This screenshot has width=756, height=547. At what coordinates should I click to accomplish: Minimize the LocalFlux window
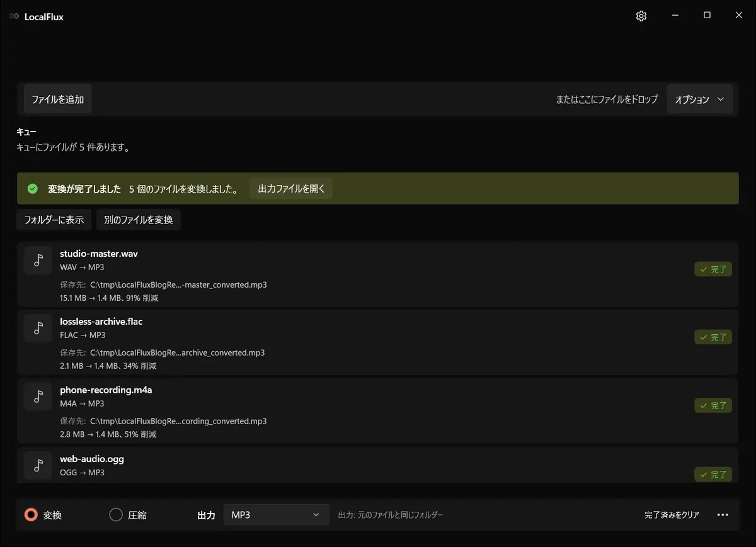point(675,16)
